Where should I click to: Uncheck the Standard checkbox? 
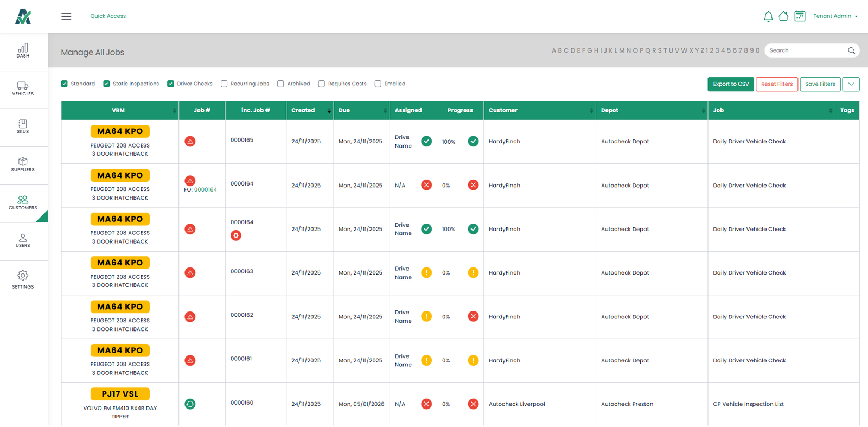[x=65, y=84]
